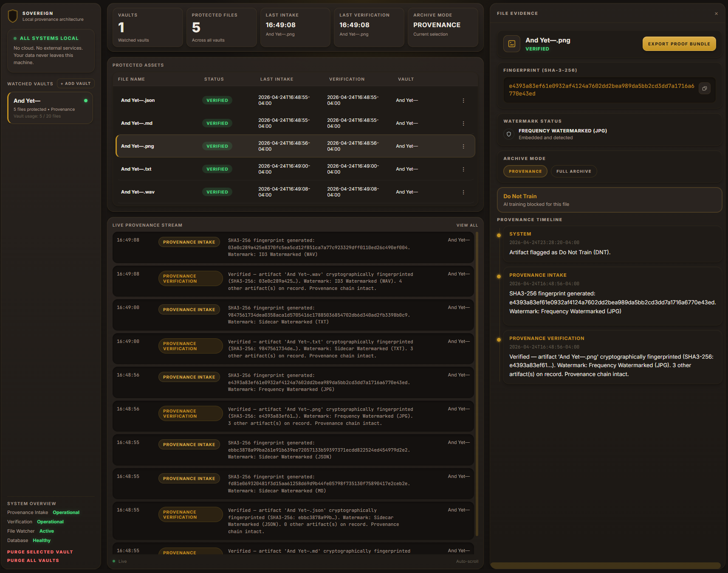Click the Last Verification summary card
The height and width of the screenshot is (573, 728).
click(x=369, y=28)
